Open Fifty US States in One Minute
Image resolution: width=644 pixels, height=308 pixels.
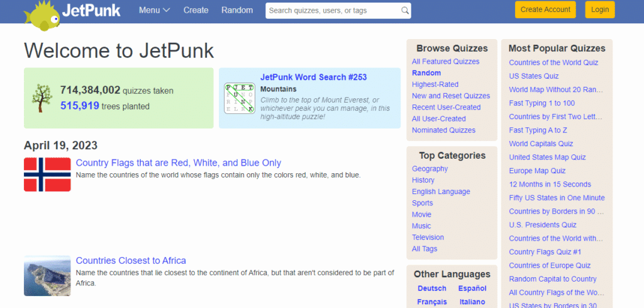click(557, 198)
